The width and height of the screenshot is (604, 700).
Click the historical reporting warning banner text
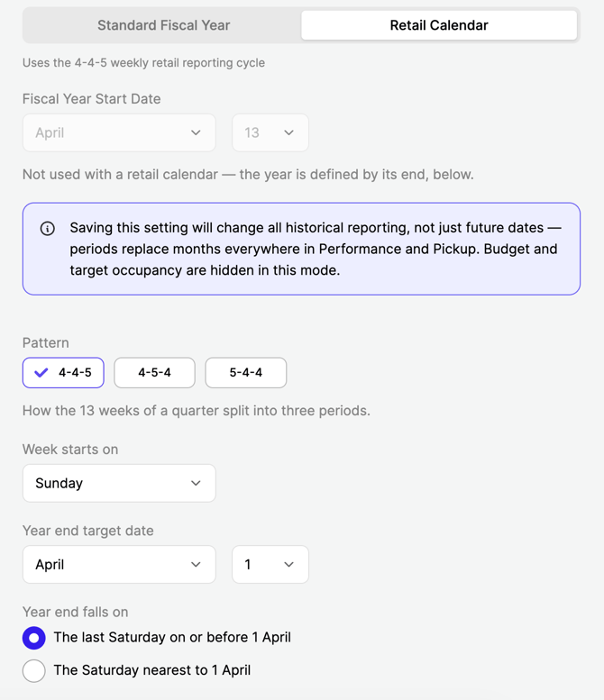[314, 250]
